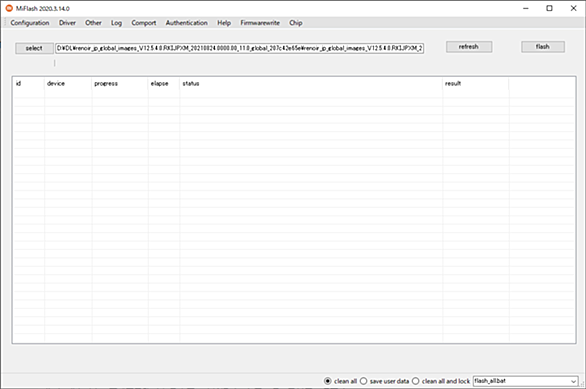Open the Firmwarewrite menu
586x389 pixels.
260,23
